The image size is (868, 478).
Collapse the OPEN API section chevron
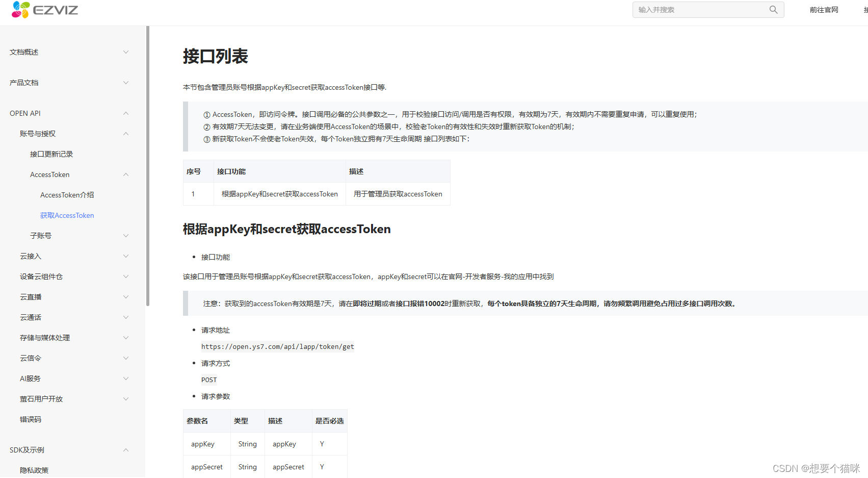point(126,113)
